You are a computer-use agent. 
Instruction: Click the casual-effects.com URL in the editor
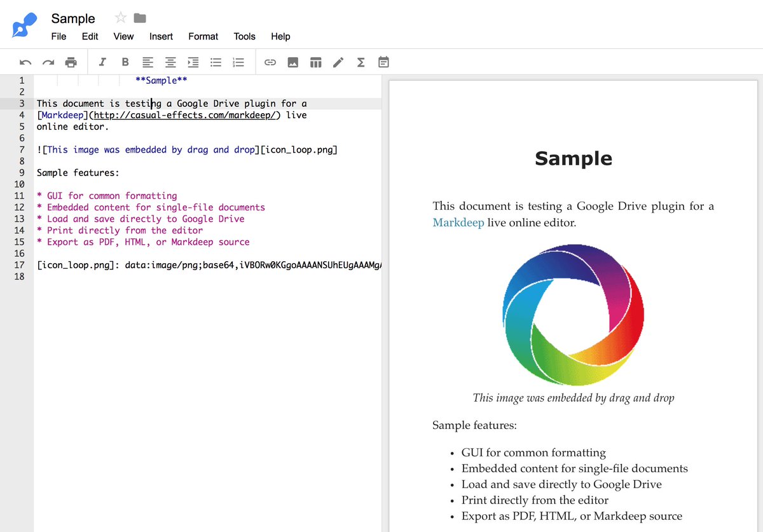pos(185,115)
